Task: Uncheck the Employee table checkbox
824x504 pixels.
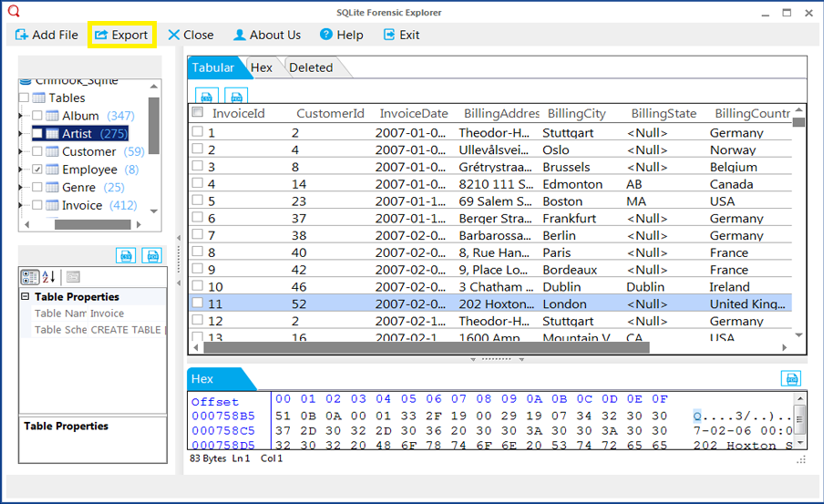Action: (37, 170)
